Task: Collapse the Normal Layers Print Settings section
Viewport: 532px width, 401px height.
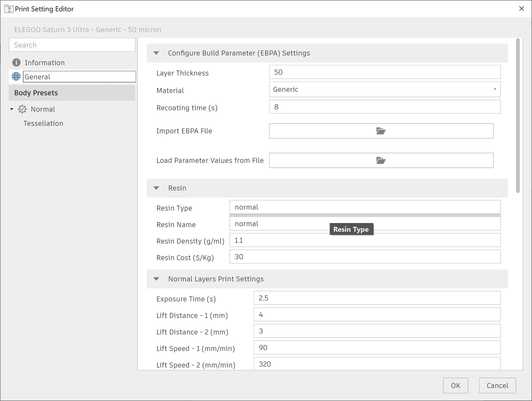Action: [156, 279]
